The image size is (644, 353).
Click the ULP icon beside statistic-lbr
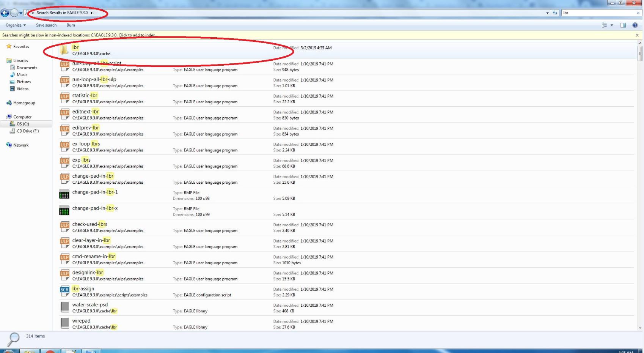pyautogui.click(x=64, y=98)
